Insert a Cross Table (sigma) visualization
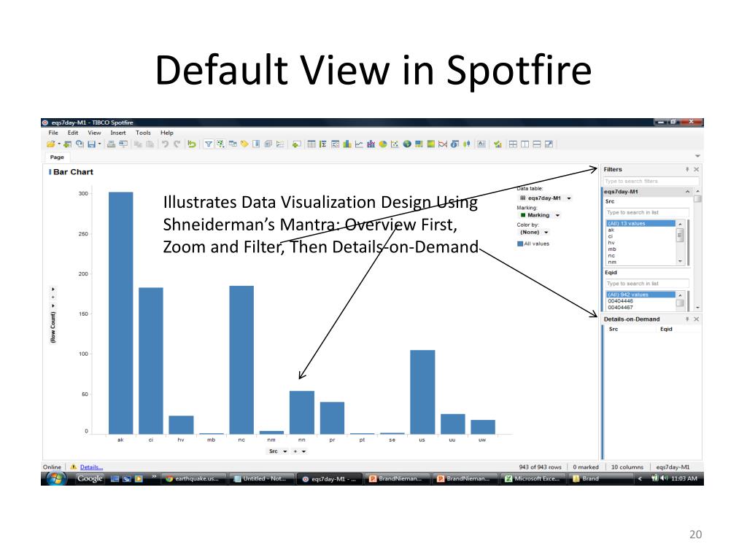 pyautogui.click(x=323, y=144)
